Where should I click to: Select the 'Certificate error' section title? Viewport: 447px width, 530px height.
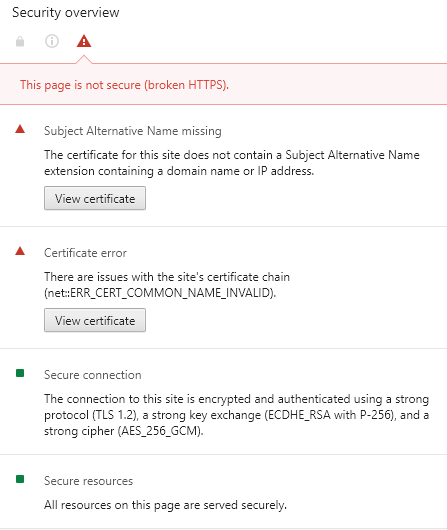85,253
